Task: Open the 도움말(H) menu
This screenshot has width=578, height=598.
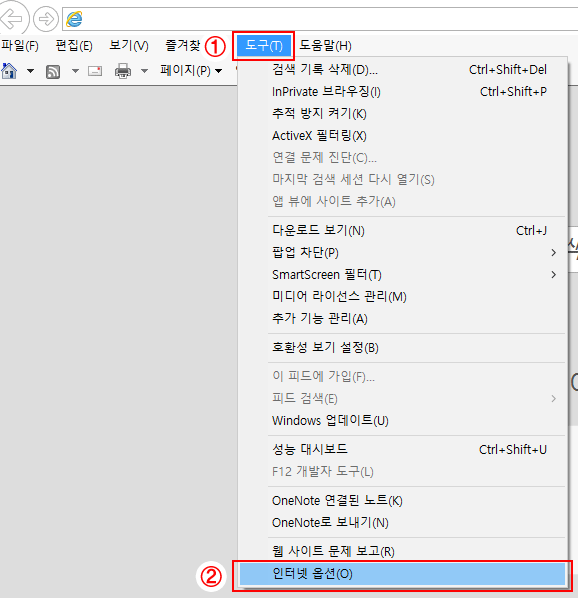Action: pos(325,46)
